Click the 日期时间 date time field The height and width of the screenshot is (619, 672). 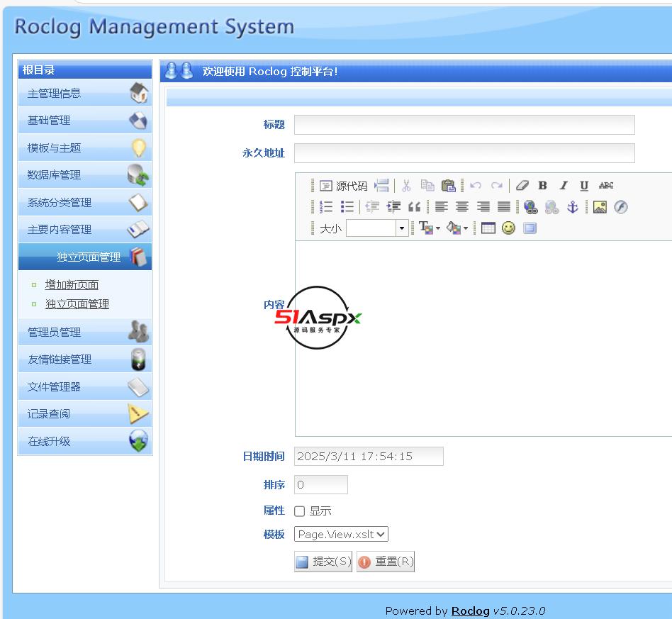(369, 456)
